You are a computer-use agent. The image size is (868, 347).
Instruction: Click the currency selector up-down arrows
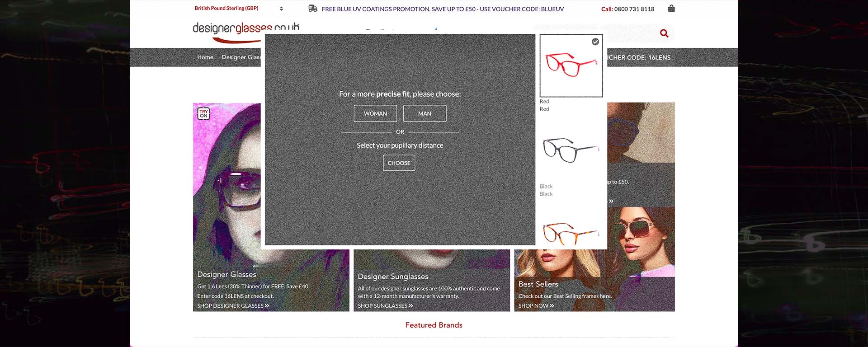[281, 9]
